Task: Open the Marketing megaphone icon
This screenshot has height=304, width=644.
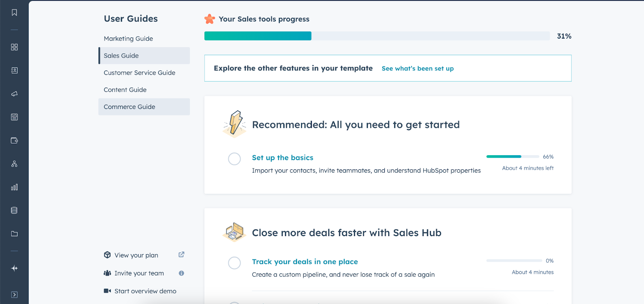Action: (x=14, y=94)
